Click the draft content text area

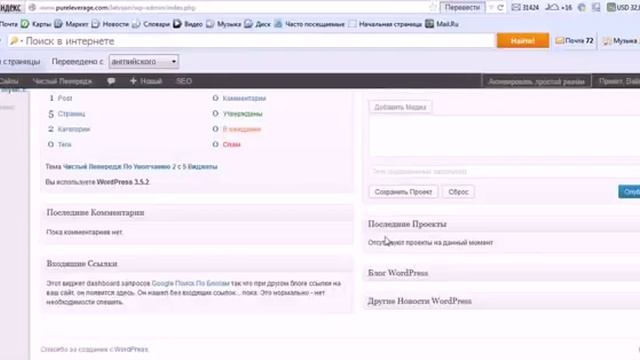pyautogui.click(x=504, y=137)
